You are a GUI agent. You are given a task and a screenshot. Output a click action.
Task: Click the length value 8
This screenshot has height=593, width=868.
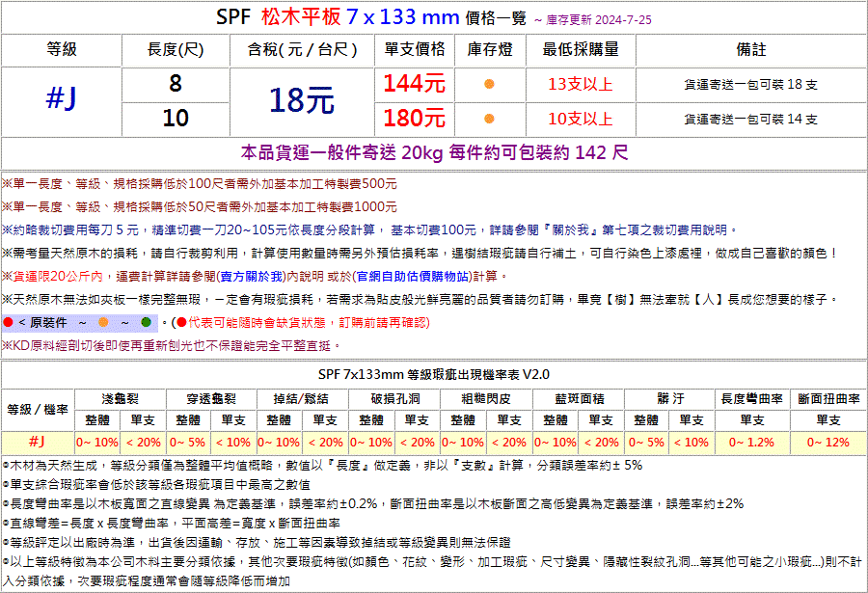click(x=176, y=84)
